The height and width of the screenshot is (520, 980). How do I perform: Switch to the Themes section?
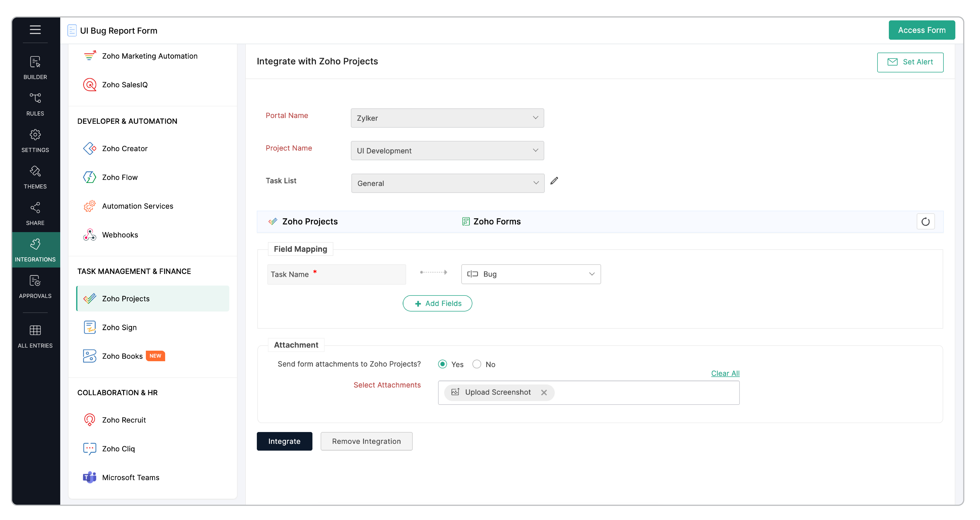point(35,177)
